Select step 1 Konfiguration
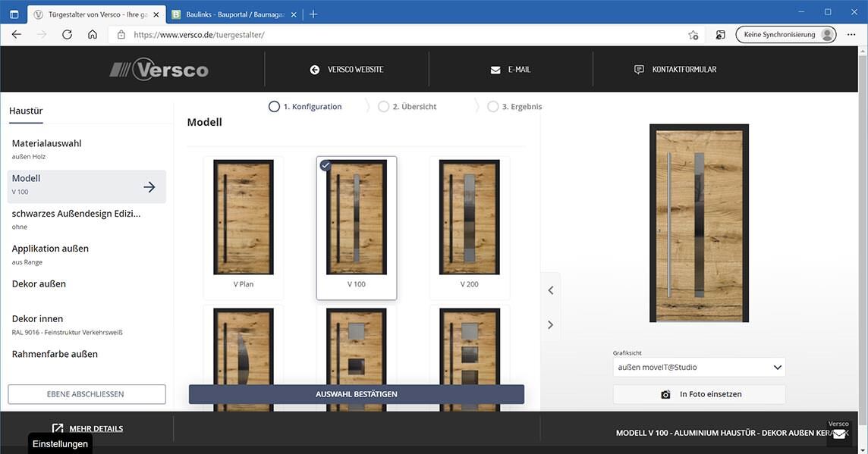 tap(305, 107)
